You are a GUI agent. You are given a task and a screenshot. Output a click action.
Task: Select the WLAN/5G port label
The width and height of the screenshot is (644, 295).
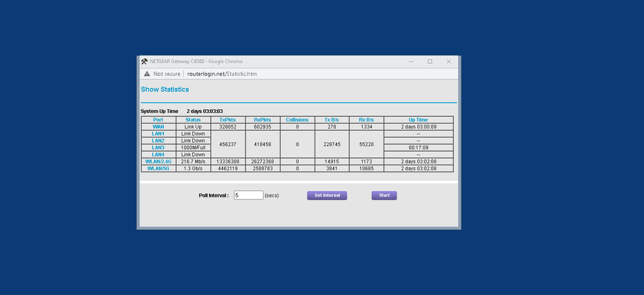pos(159,168)
